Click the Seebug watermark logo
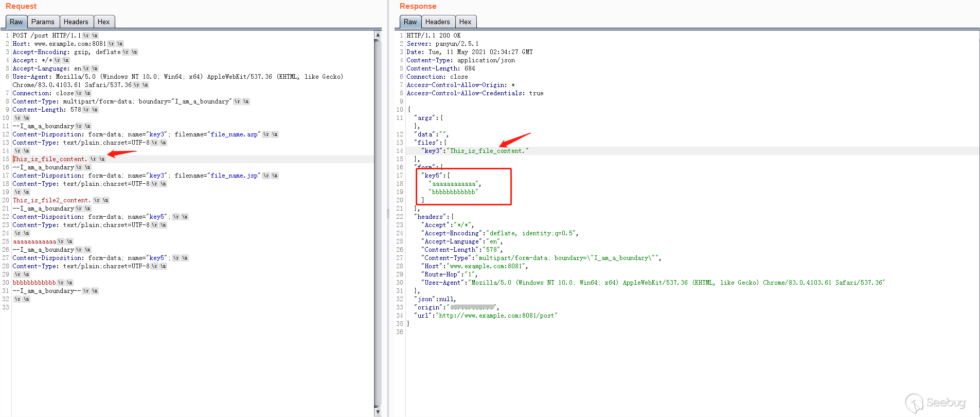This screenshot has height=417, width=980. 936,403
